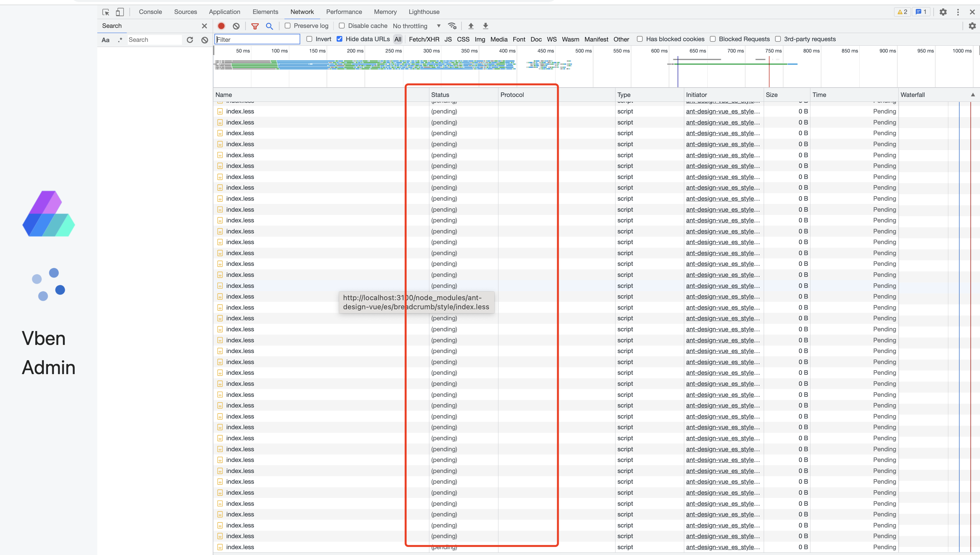Clear the network log

click(236, 26)
